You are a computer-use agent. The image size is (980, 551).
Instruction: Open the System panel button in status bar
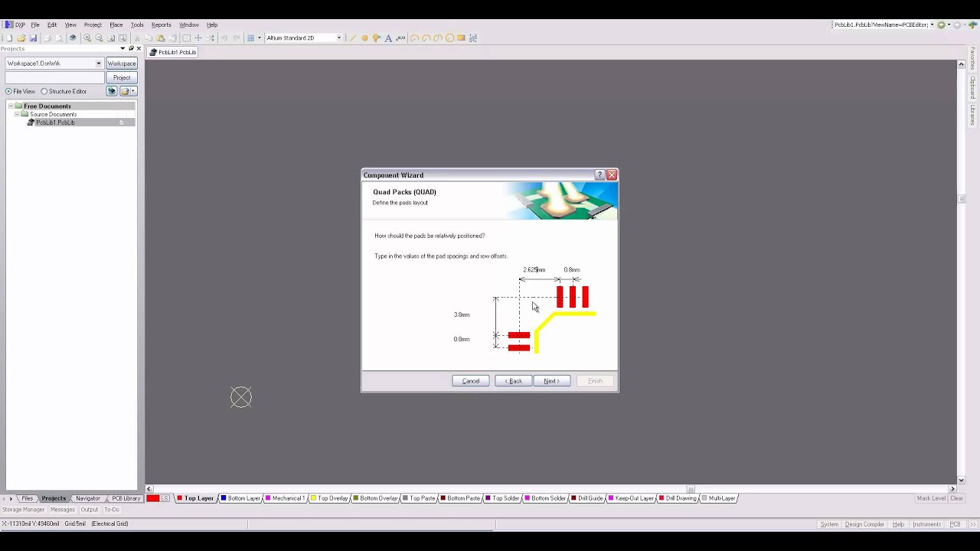coord(829,524)
